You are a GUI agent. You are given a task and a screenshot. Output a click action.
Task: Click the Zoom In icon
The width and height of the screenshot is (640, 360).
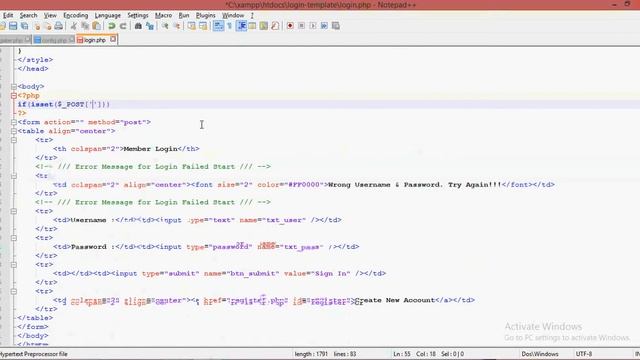coord(165,26)
